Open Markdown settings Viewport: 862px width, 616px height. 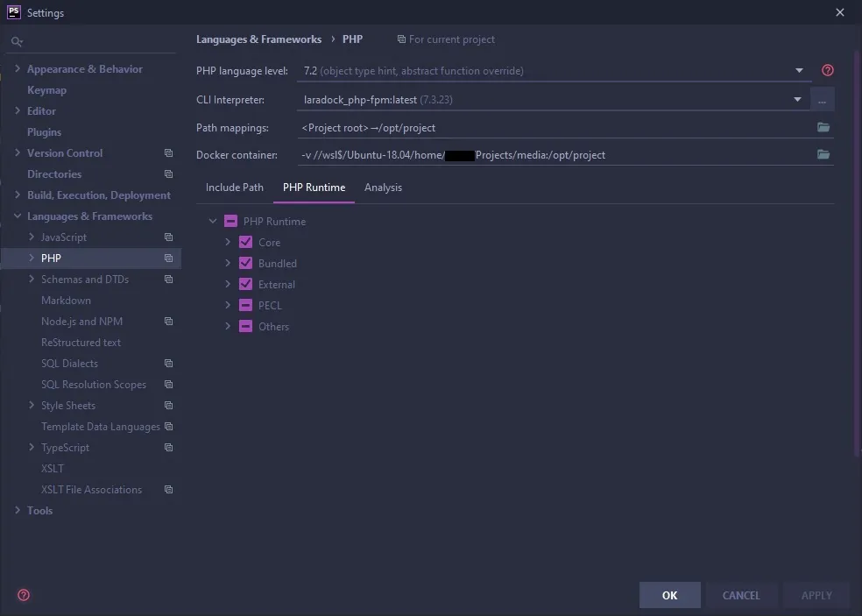[66, 301]
